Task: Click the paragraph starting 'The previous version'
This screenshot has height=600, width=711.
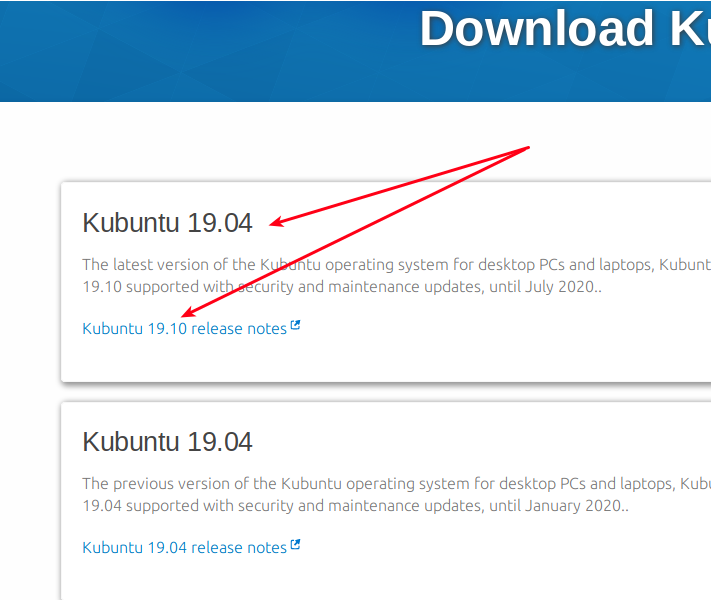Action: (x=396, y=495)
